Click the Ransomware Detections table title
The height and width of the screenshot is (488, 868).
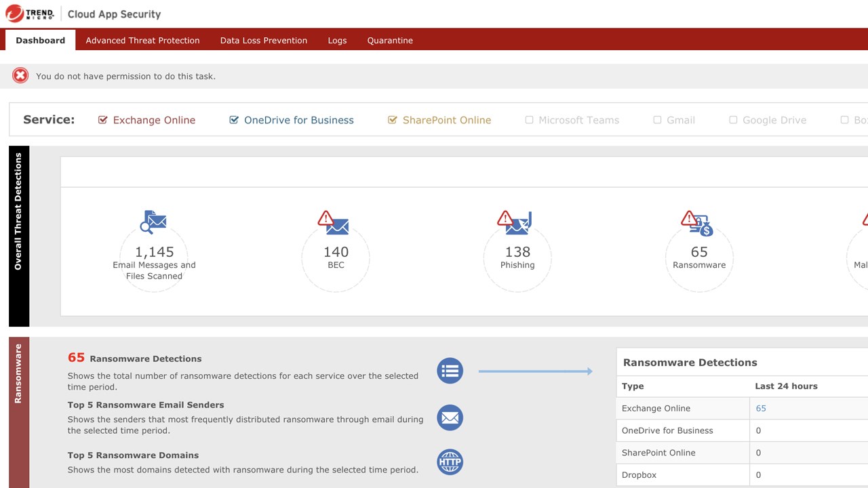tap(690, 362)
